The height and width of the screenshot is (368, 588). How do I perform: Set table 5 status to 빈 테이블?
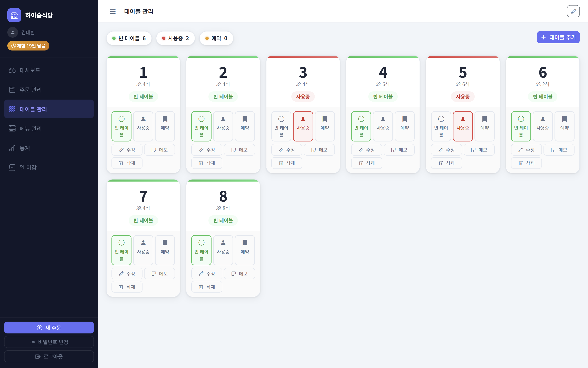(441, 126)
